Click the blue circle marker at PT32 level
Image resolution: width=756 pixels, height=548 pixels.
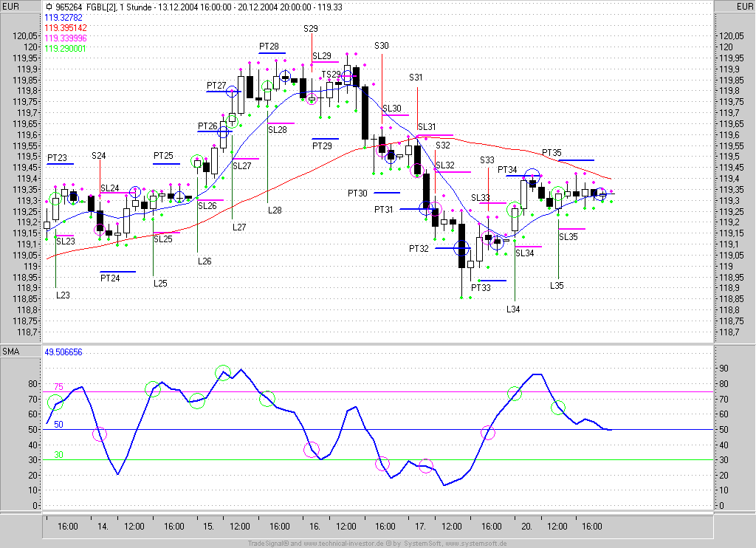click(461, 248)
